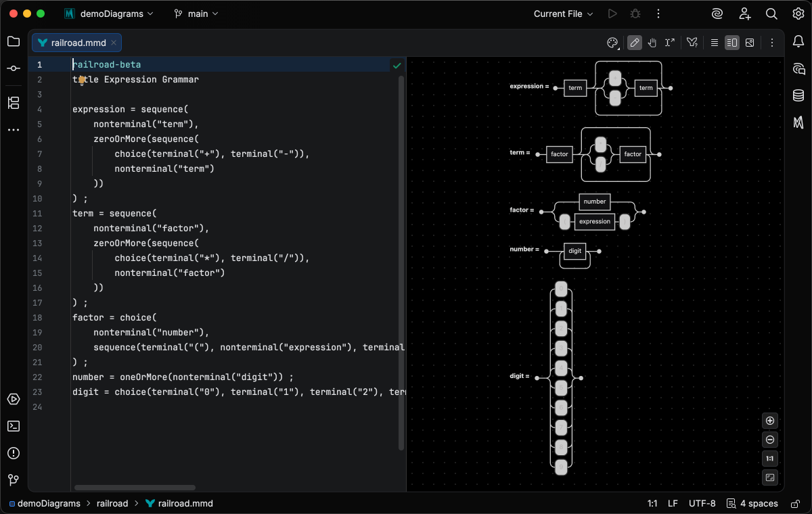Open the demoDiagrams project dropdown
The height and width of the screenshot is (514, 812).
point(109,14)
